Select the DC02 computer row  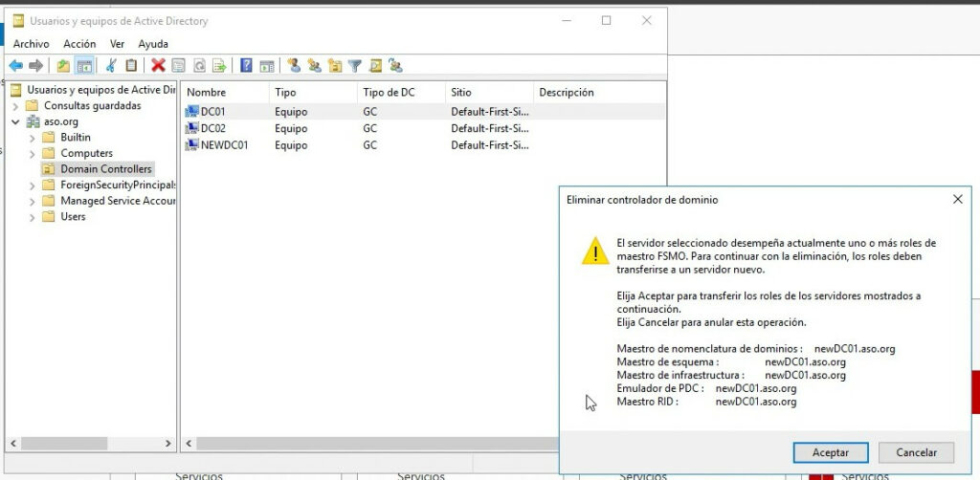tap(212, 129)
